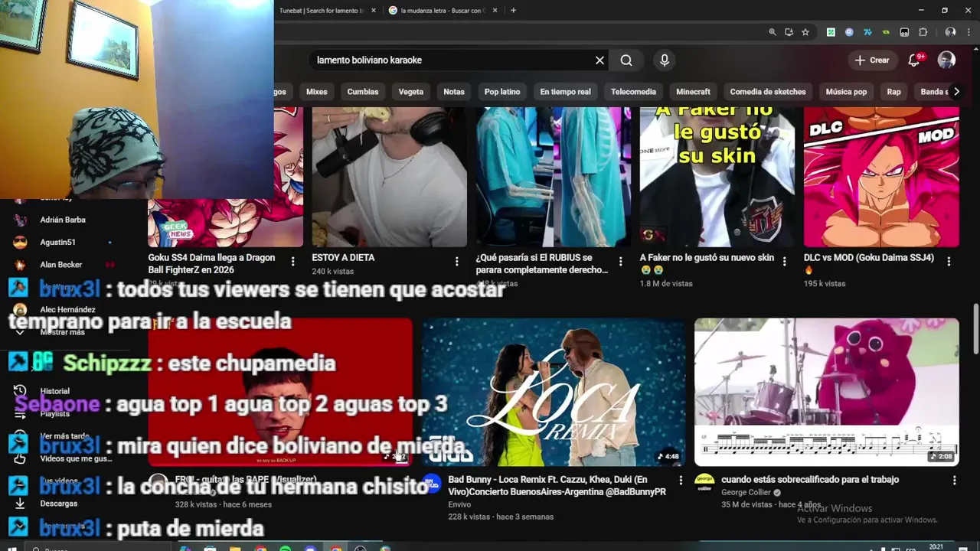Viewport: 980px width, 551px height.
Task: Open 'cuando estás sobrecalificado para el trabajo' title
Action: (x=810, y=480)
